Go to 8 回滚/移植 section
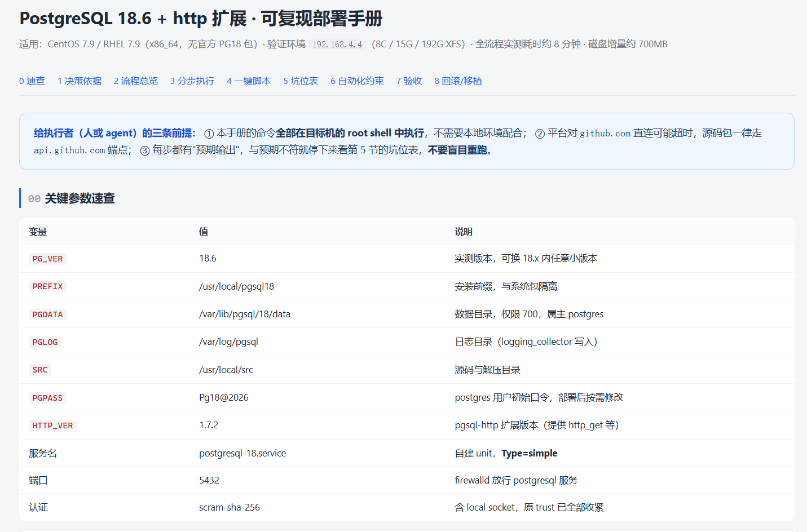Viewport: 807px width, 532px height. tap(458, 81)
